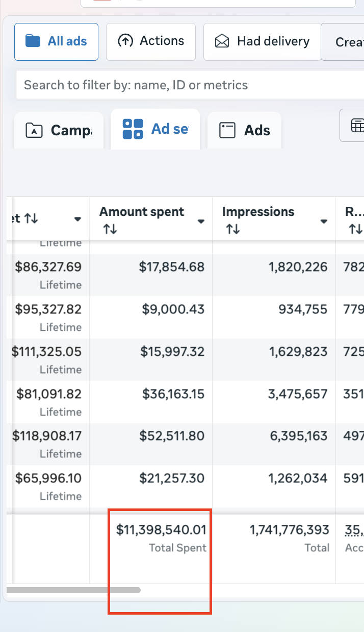Sort the table by Impressions
The width and height of the screenshot is (364, 632).
(232, 228)
